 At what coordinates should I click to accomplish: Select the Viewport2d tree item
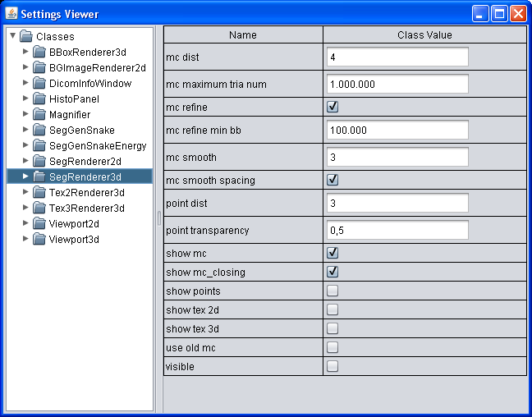click(x=74, y=223)
